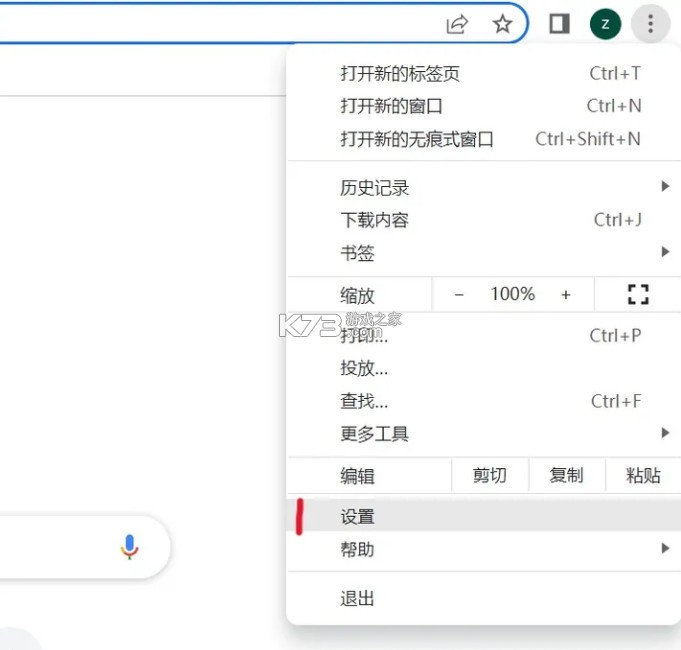Click the 剪切 button
681x650 pixels.
pyautogui.click(x=489, y=476)
